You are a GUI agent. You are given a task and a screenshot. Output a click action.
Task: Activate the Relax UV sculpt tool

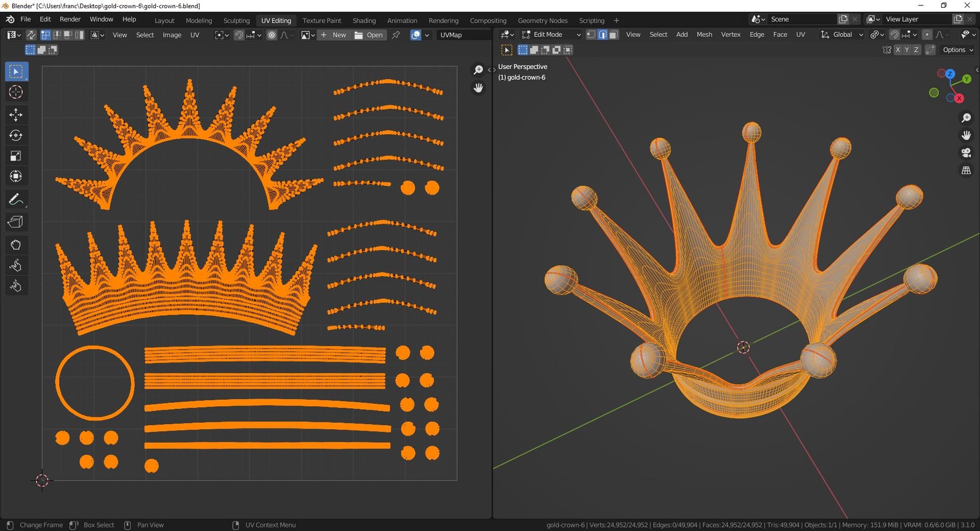click(16, 265)
